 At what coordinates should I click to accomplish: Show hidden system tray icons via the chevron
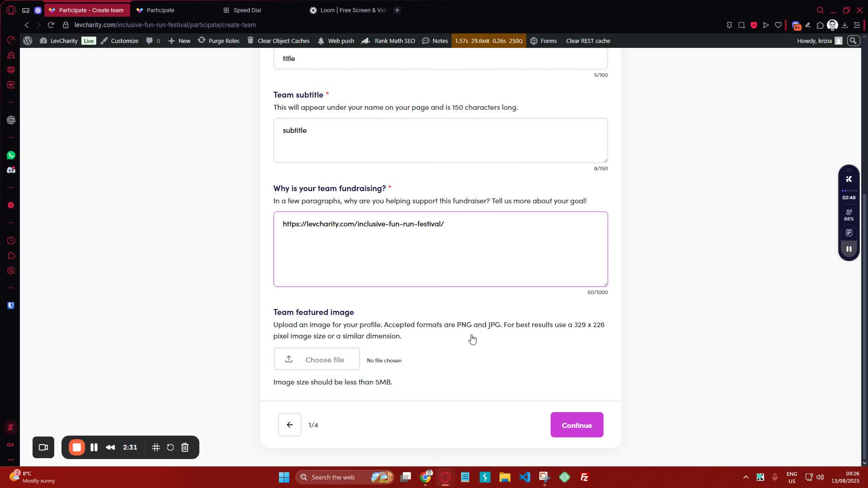745,477
